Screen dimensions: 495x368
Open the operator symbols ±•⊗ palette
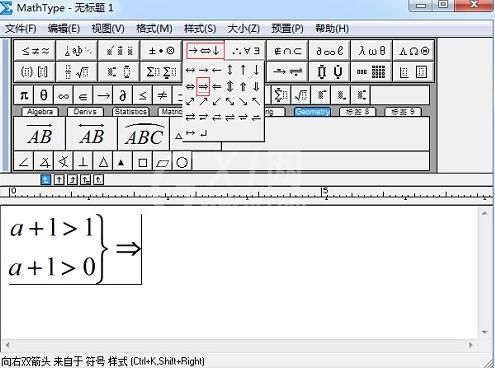tap(161, 51)
